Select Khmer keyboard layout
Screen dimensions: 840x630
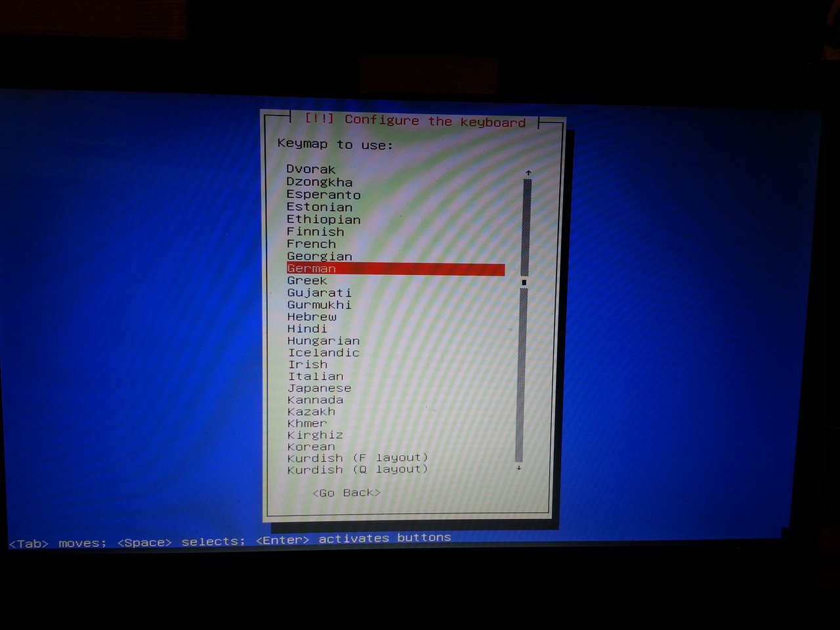(307, 424)
